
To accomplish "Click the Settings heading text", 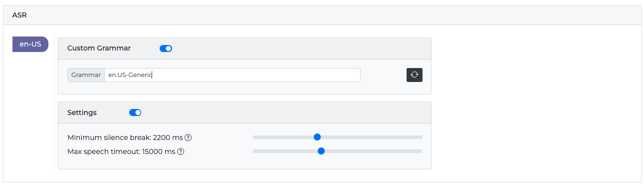I will 82,112.
